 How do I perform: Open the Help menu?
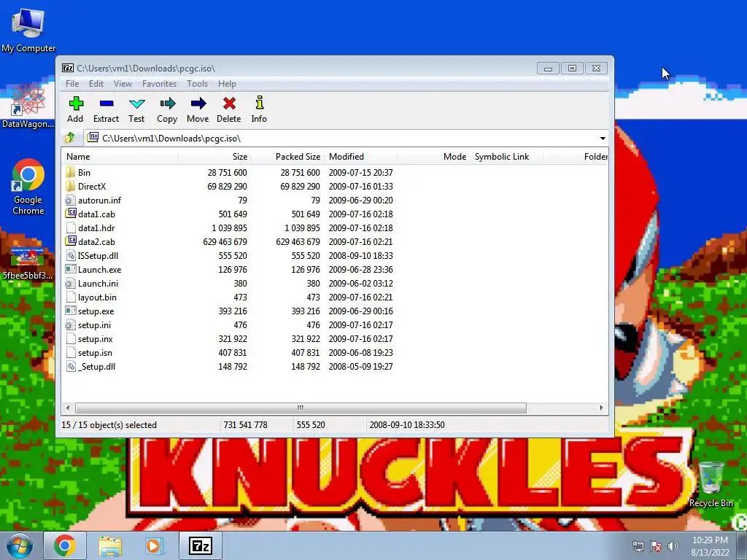[228, 84]
